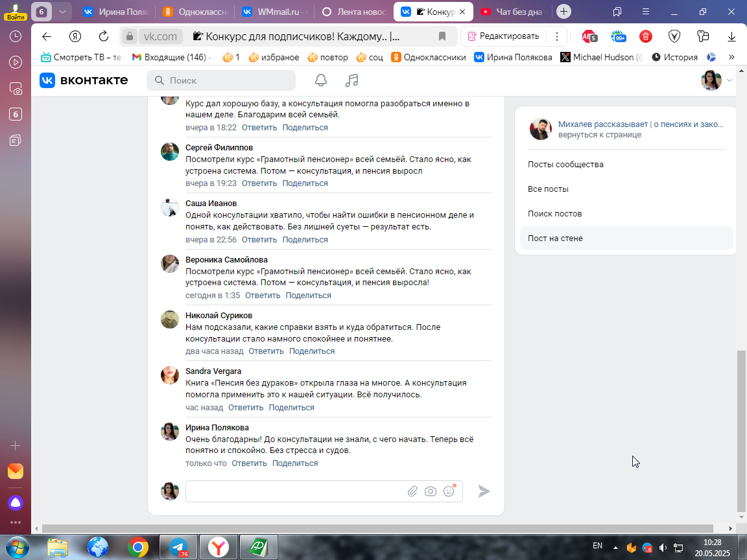Reload the page with the refresh icon

pos(103,36)
